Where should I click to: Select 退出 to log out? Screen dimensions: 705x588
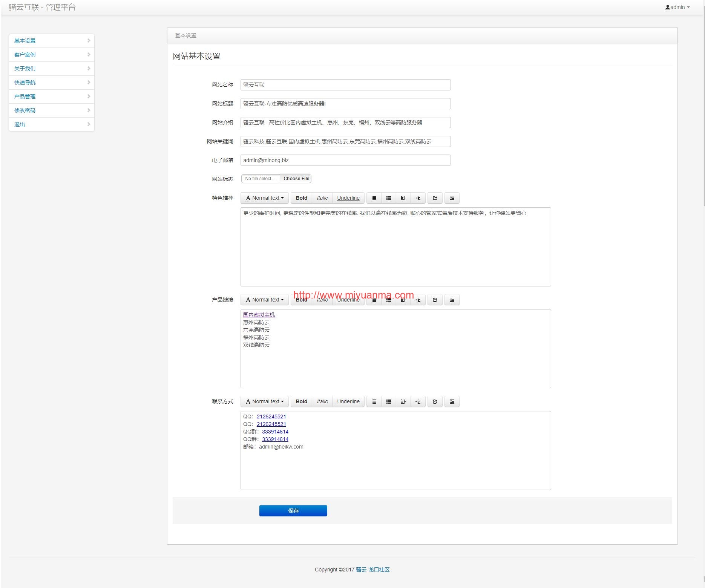point(52,124)
